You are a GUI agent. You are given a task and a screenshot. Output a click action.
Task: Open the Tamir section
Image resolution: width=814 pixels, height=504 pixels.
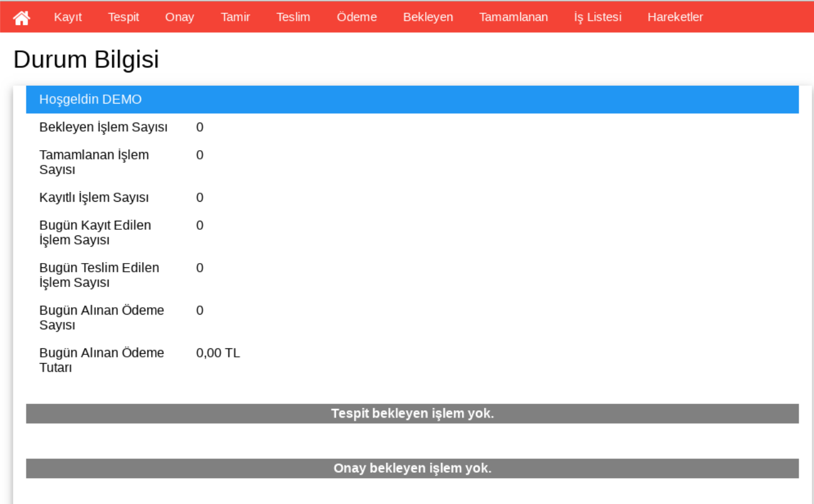tap(235, 17)
